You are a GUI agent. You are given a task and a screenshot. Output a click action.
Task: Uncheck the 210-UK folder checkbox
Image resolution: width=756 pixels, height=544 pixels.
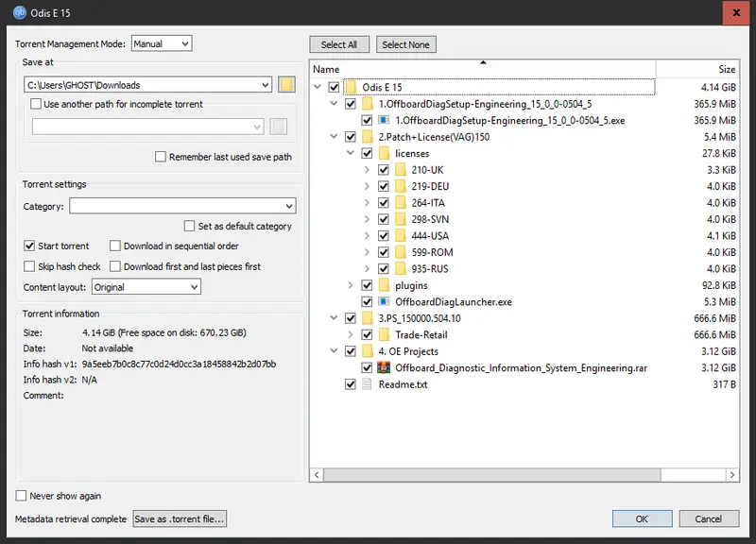coord(384,170)
